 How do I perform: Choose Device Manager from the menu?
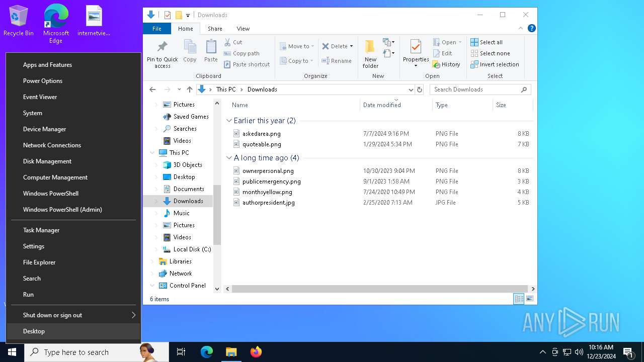pyautogui.click(x=73, y=129)
